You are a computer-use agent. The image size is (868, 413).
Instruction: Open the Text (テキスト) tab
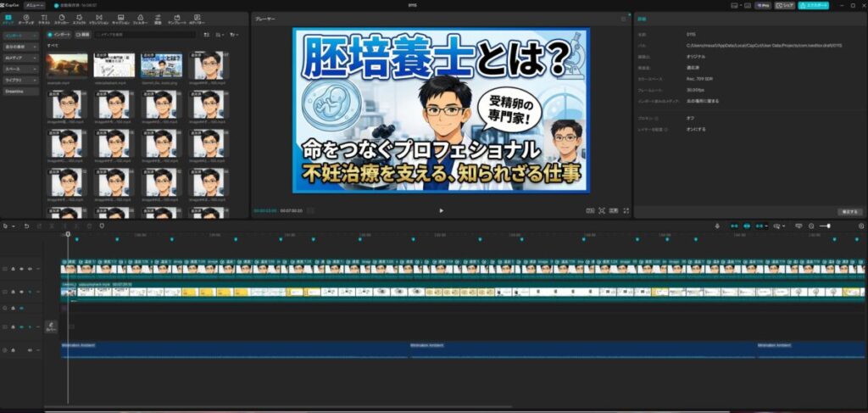pyautogui.click(x=44, y=17)
